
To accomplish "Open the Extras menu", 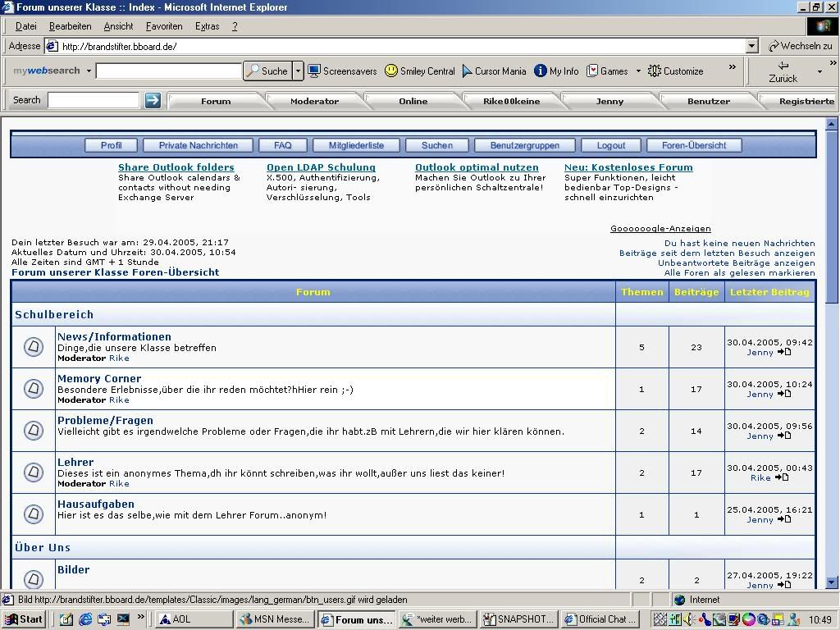I will point(207,26).
